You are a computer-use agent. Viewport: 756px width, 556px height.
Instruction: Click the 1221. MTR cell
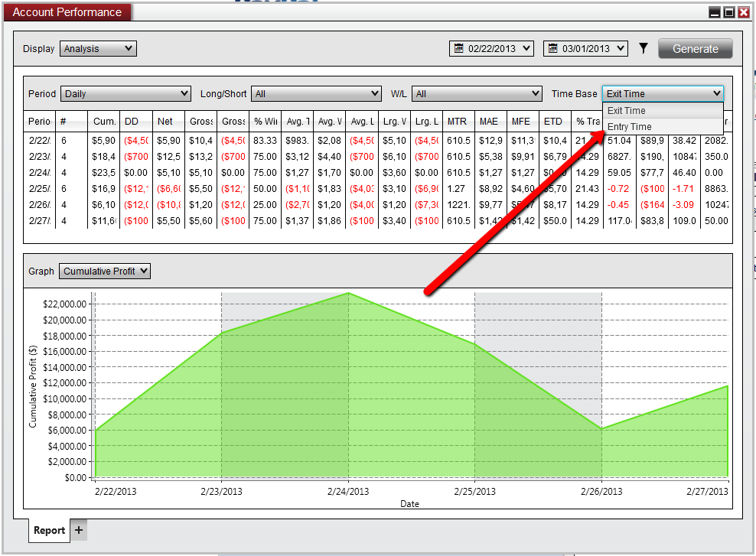tap(458, 205)
